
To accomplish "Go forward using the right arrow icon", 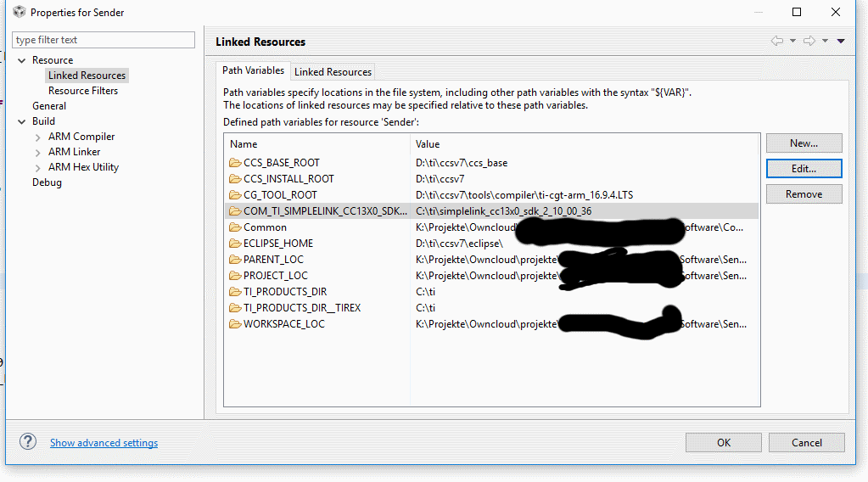I will pos(809,41).
